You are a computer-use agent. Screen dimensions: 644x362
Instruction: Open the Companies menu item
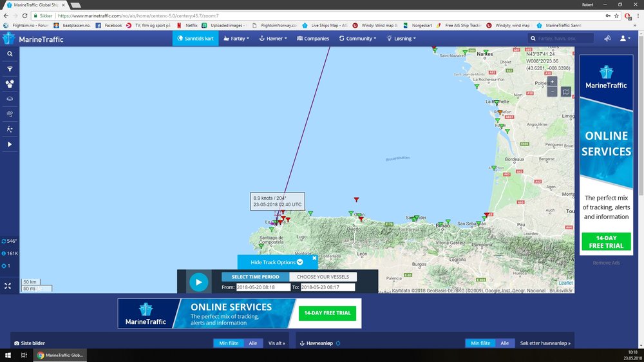pyautogui.click(x=313, y=39)
